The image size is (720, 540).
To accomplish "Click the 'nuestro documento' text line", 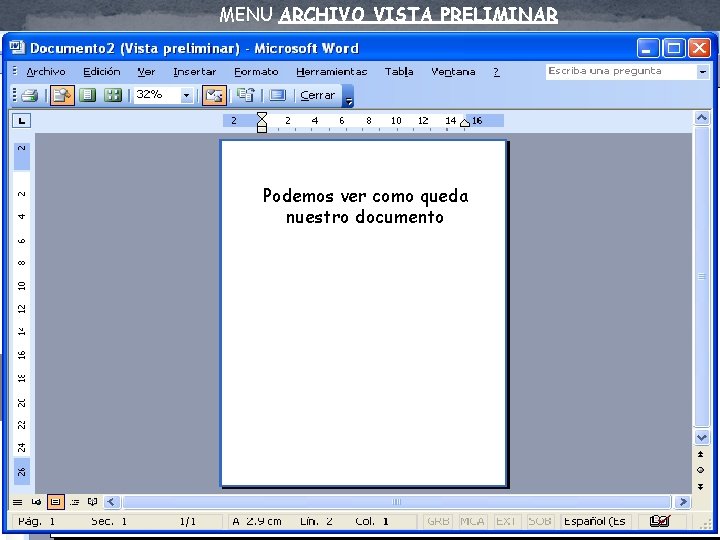I will tap(365, 217).
